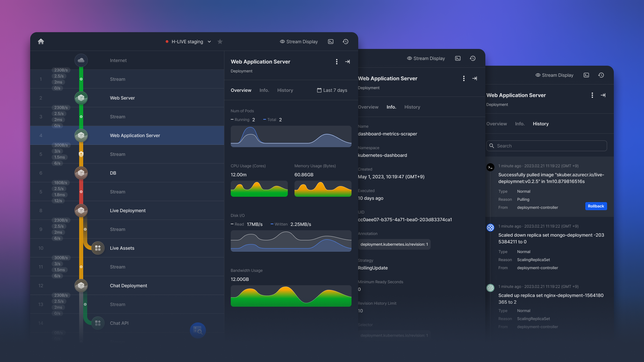Viewport: 644px width, 362px height.
Task: Open history clock icon in first panel
Action: pyautogui.click(x=345, y=42)
